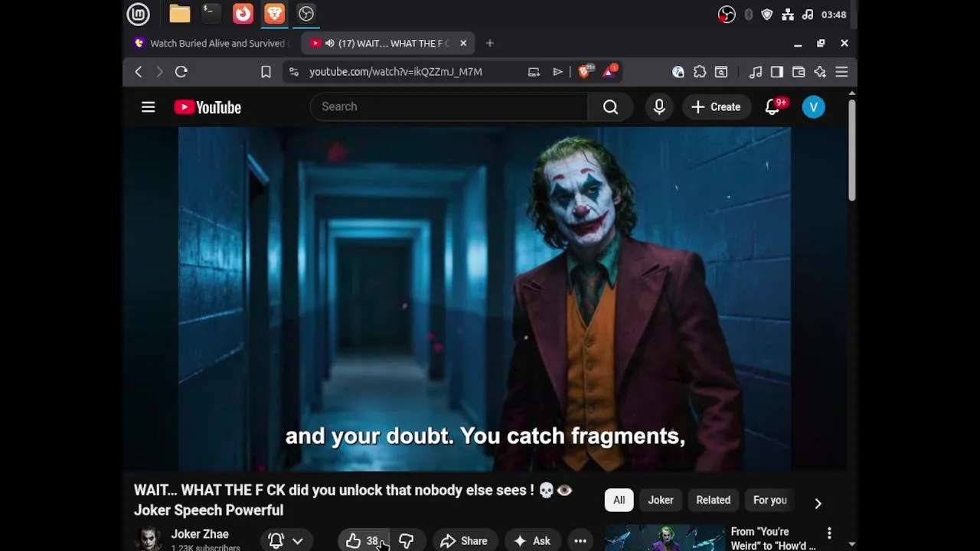This screenshot has width=980, height=551.
Task: Click the blue round extension icon in toolbar
Action: tap(678, 72)
